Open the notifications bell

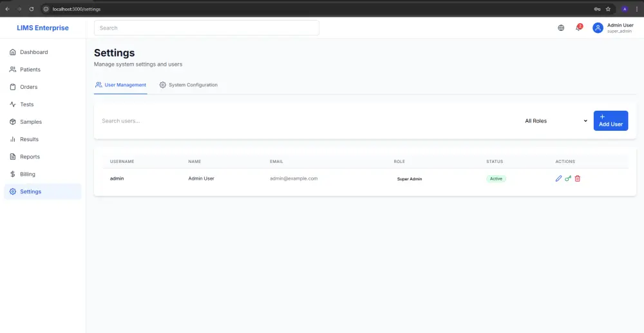pos(578,28)
